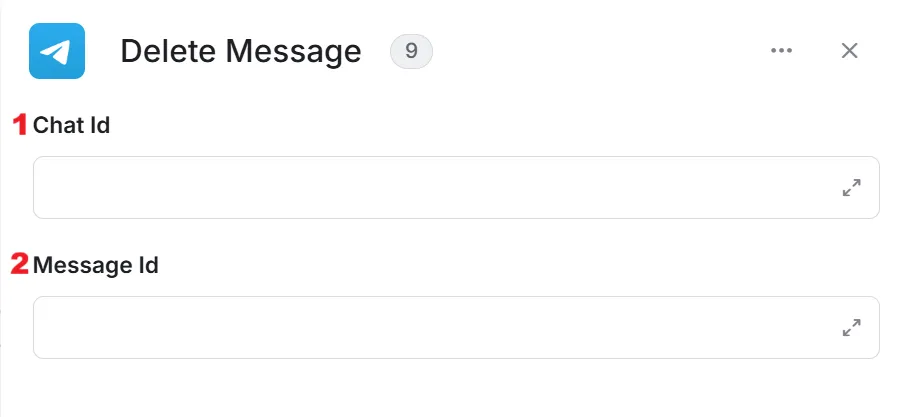The height and width of the screenshot is (417, 905).
Task: Close the Delete Message panel
Action: click(850, 51)
